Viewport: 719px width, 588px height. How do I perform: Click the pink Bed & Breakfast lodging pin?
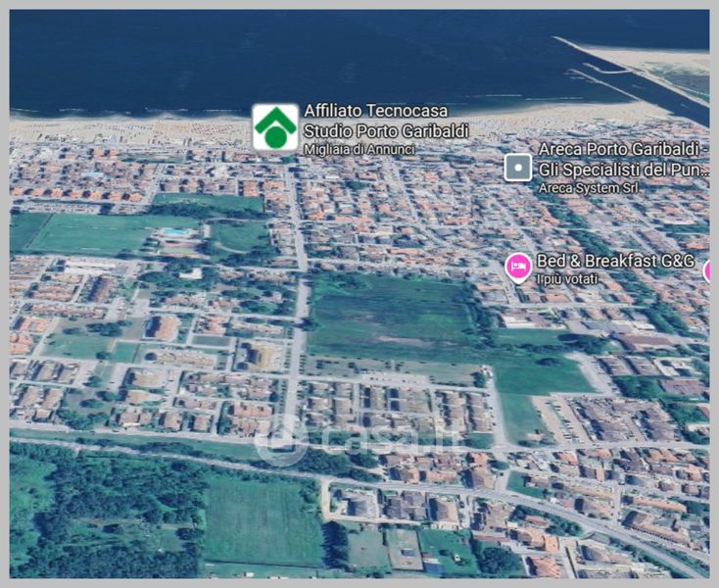click(x=518, y=267)
